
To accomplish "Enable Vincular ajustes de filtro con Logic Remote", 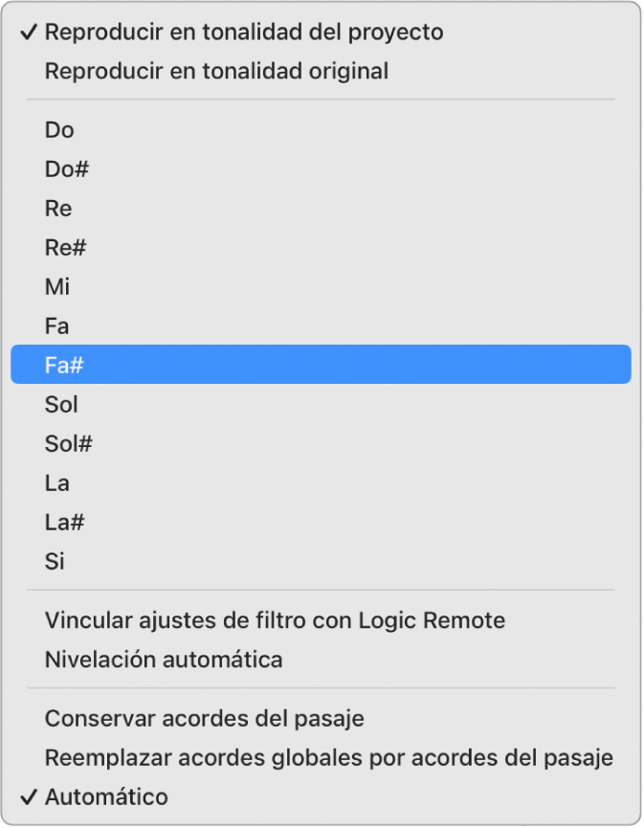I will (x=275, y=620).
